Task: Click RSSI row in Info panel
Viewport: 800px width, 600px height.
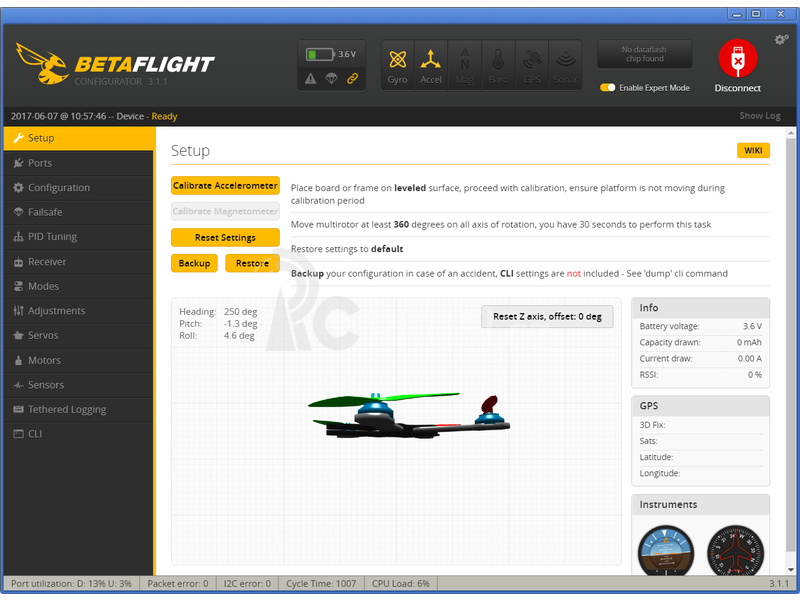Action: tap(701, 375)
